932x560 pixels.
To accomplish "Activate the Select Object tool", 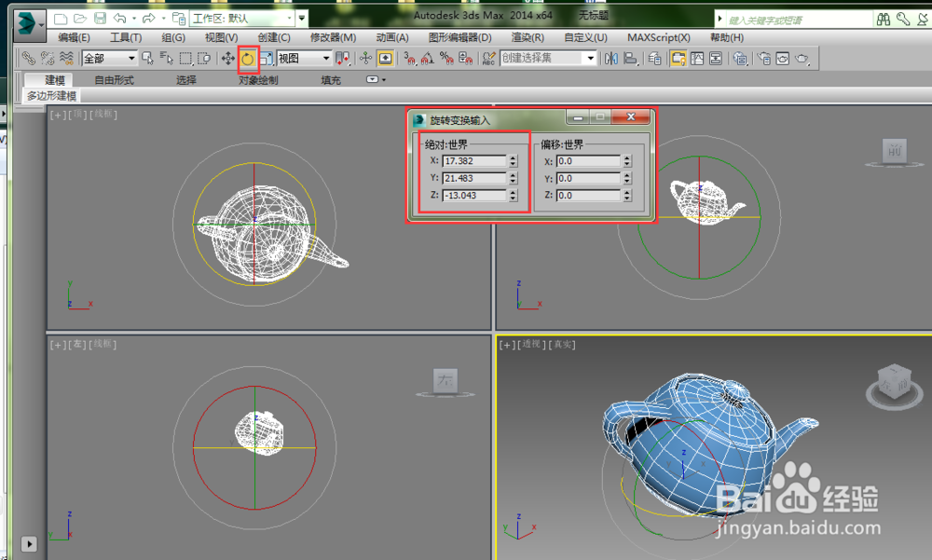I will (x=147, y=58).
